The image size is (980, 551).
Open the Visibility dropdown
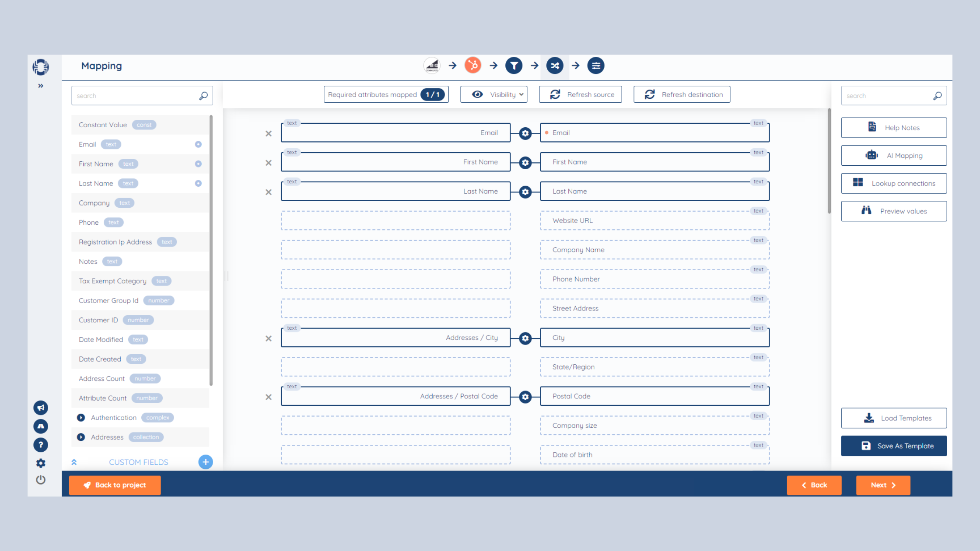[493, 94]
